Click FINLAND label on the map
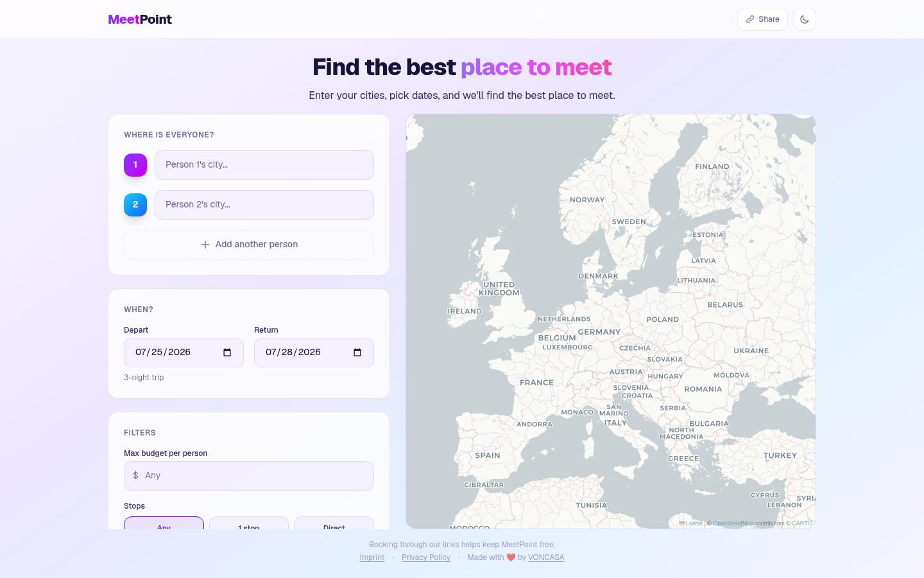This screenshot has height=578, width=924. pyautogui.click(x=712, y=166)
